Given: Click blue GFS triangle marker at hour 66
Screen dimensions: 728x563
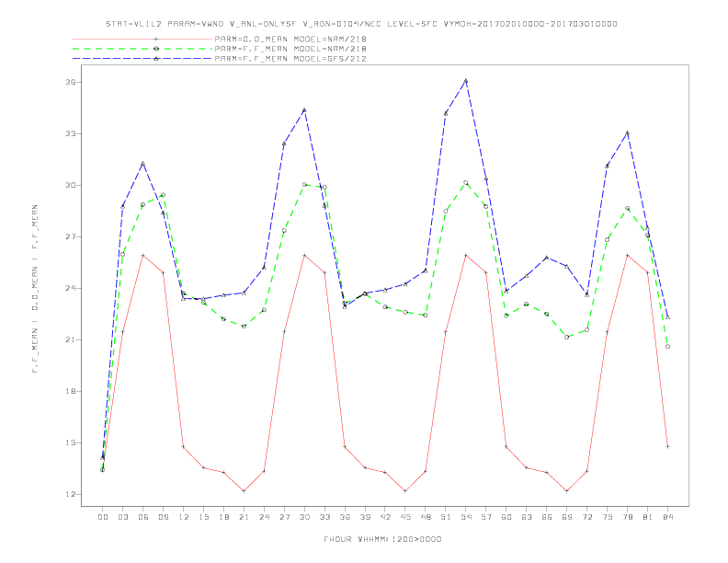Looking at the screenshot, I should click(547, 257).
